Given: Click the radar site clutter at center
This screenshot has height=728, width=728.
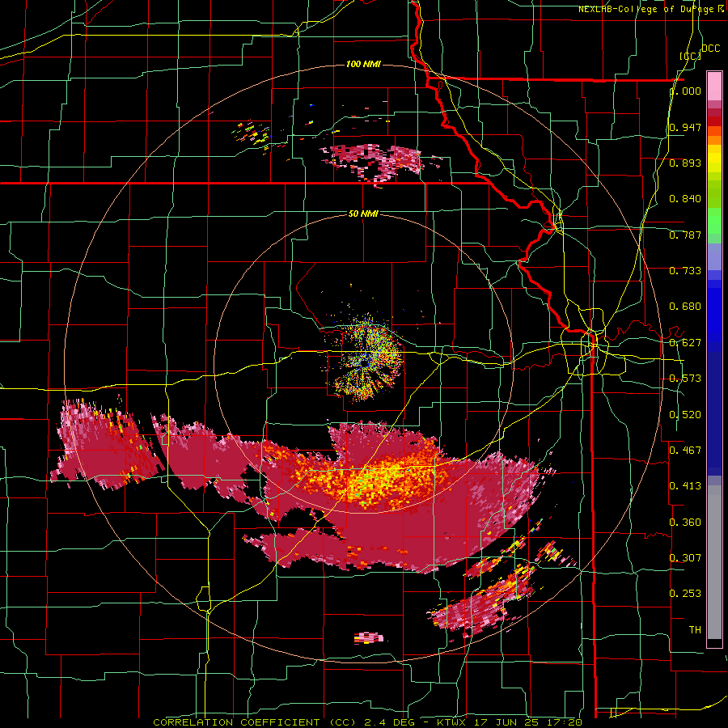Looking at the screenshot, I should 366,358.
